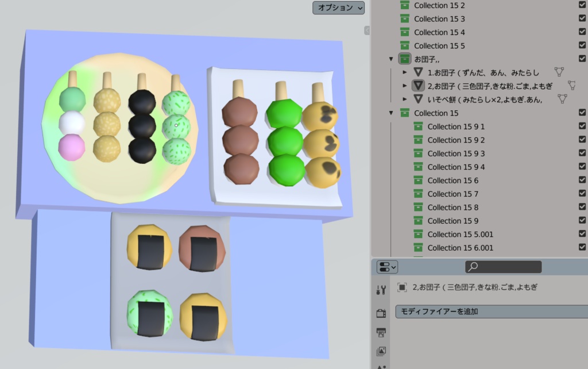Viewport: 588px width, 369px height.
Task: Click the お団子,, collection icon
Action: coord(405,59)
